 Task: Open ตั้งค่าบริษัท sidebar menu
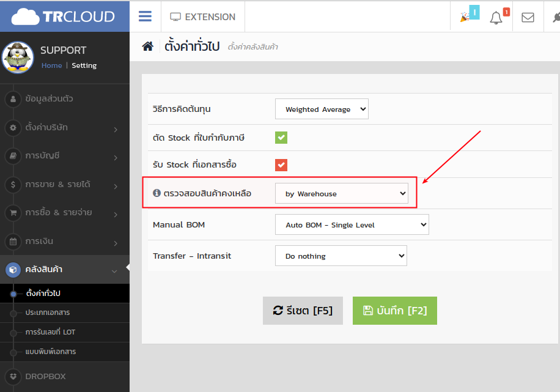coord(46,127)
